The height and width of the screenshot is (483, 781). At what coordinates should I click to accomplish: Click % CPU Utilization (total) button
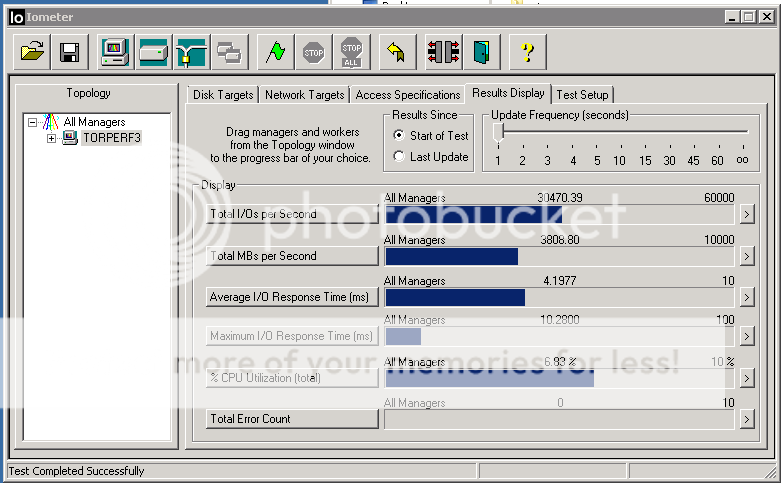pyautogui.click(x=292, y=378)
